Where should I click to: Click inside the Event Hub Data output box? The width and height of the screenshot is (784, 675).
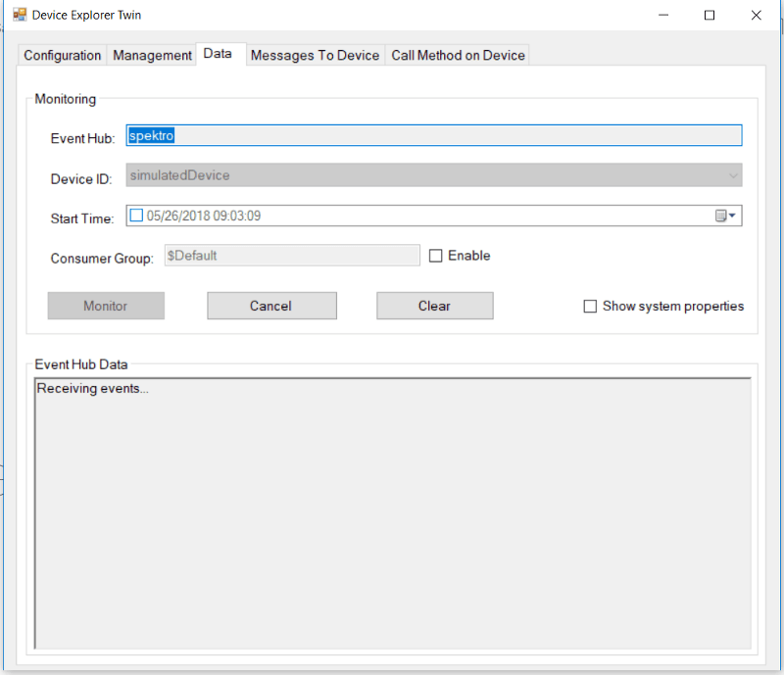(393, 513)
